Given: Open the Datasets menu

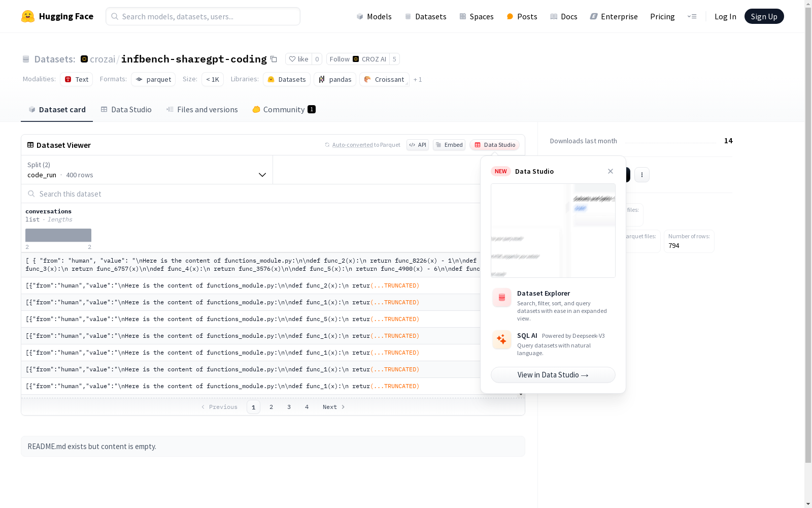Looking at the screenshot, I should tap(425, 16).
